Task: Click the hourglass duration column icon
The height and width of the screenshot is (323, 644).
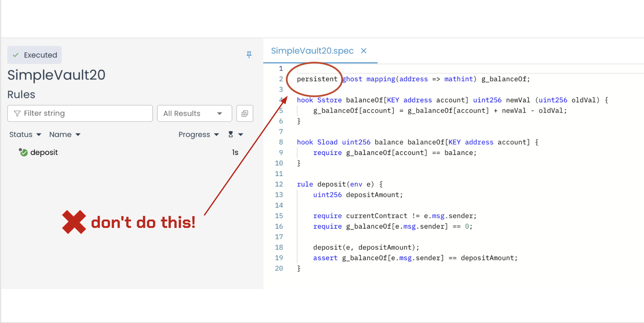Action: 231,134
